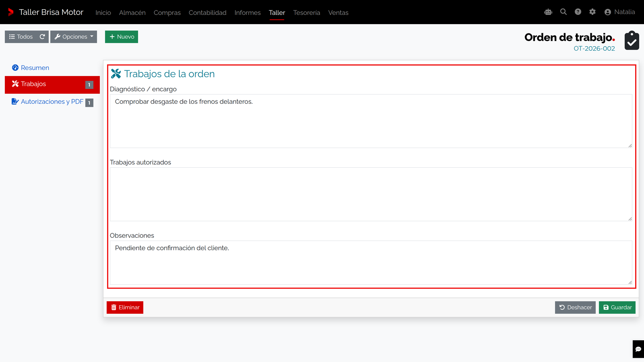Open the Natalia user menu
Viewport: 644px width, 362px height.
click(620, 12)
